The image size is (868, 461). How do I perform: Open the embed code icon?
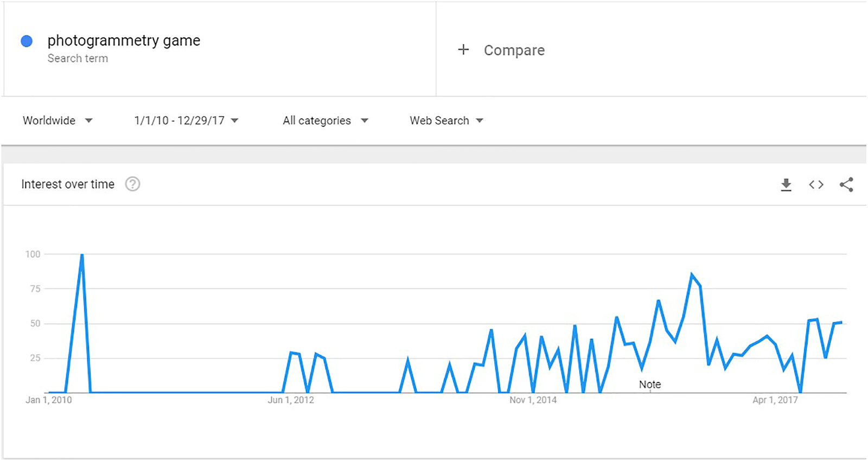[x=816, y=185]
